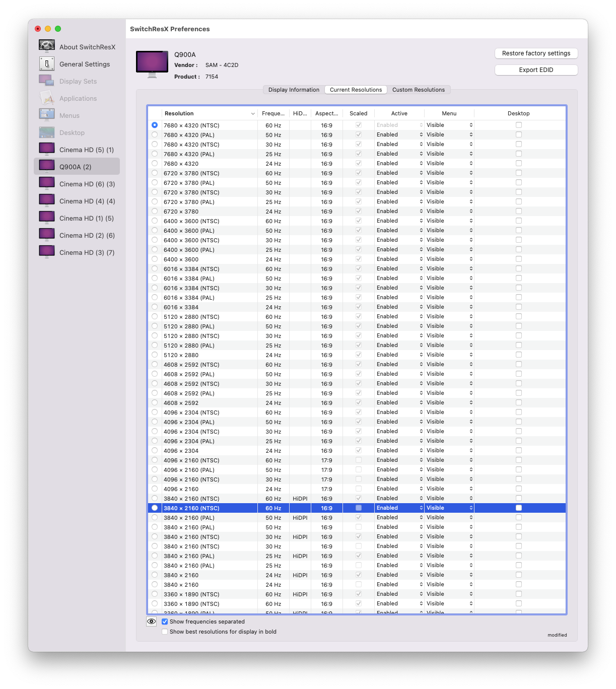Screen dimensions: 616x689
Task: Open General Settings icon in sidebar
Action: (x=47, y=63)
